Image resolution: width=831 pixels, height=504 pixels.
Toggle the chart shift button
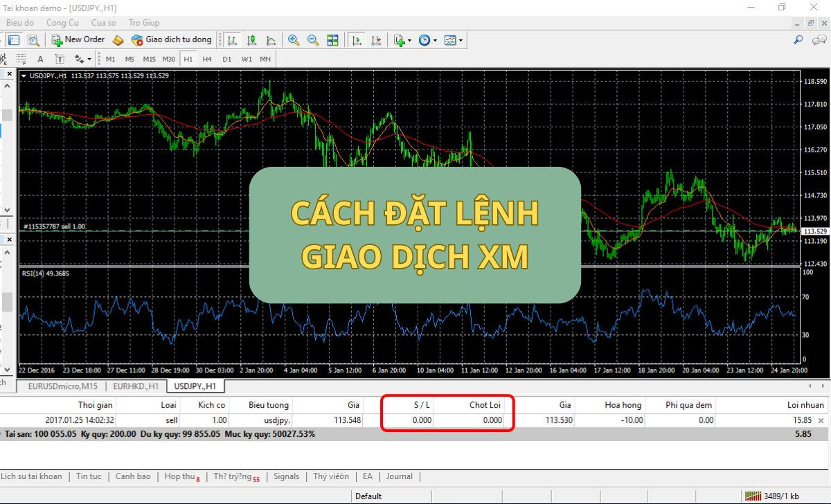tap(376, 40)
